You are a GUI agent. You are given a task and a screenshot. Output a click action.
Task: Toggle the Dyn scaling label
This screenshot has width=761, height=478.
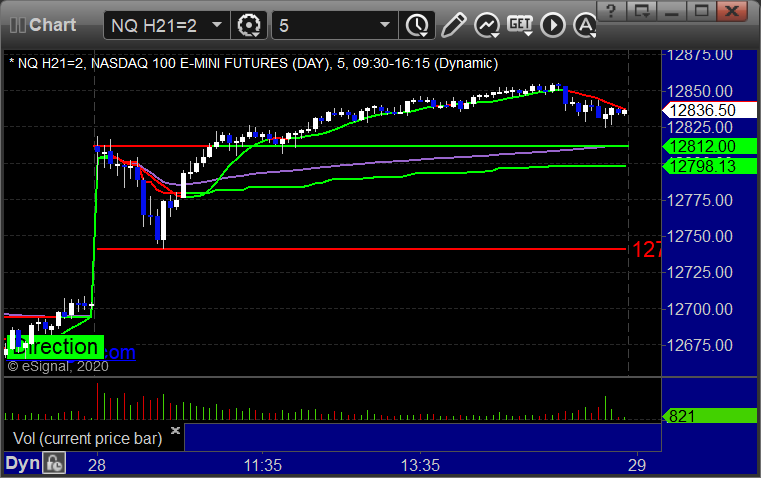coord(22,463)
